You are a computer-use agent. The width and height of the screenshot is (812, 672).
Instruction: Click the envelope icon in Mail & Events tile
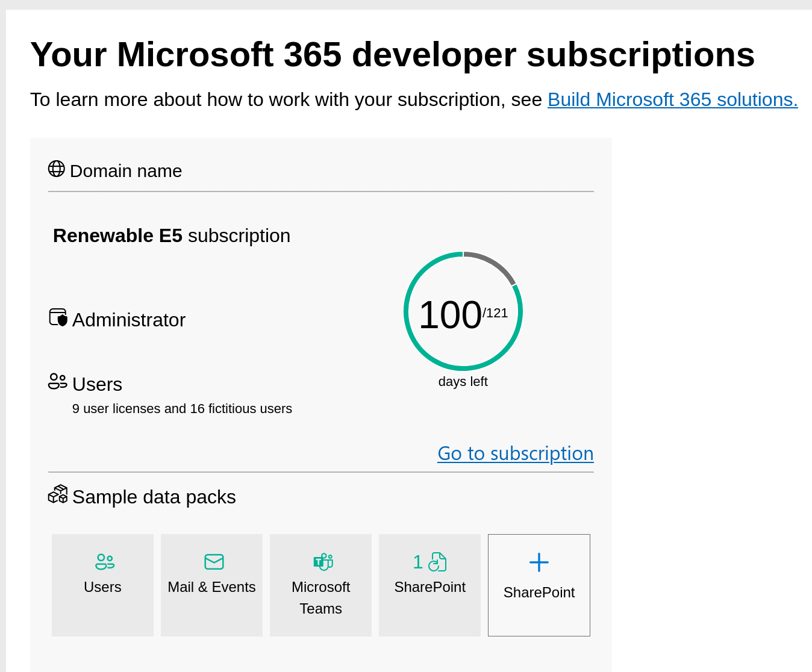(x=214, y=562)
